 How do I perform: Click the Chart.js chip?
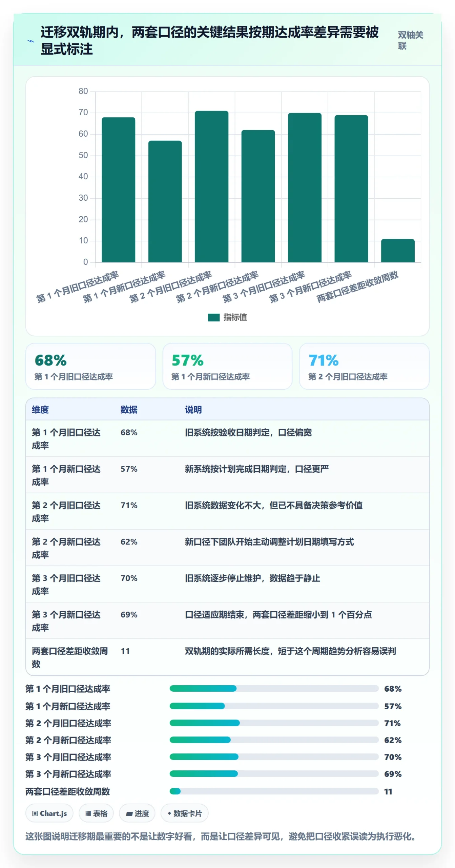49,813
